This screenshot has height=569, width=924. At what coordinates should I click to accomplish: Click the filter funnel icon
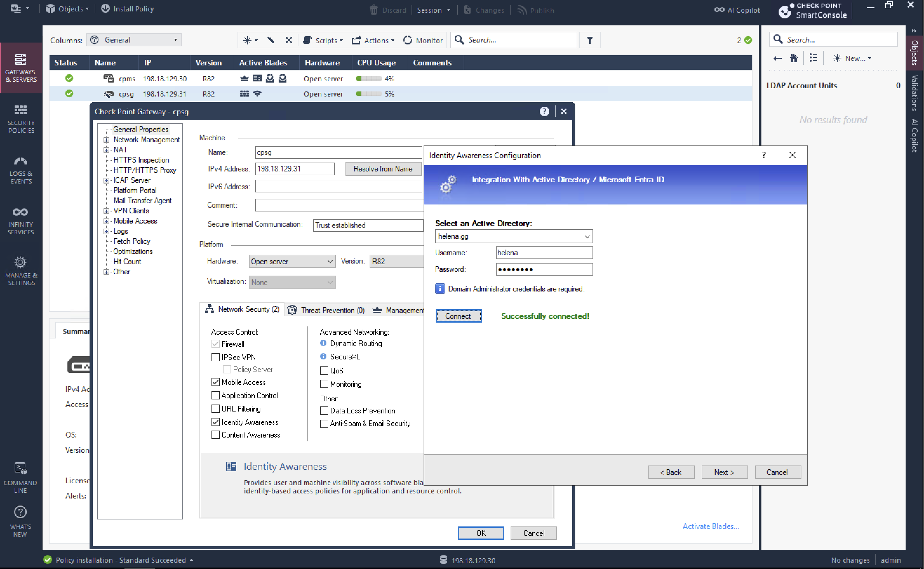[590, 40]
